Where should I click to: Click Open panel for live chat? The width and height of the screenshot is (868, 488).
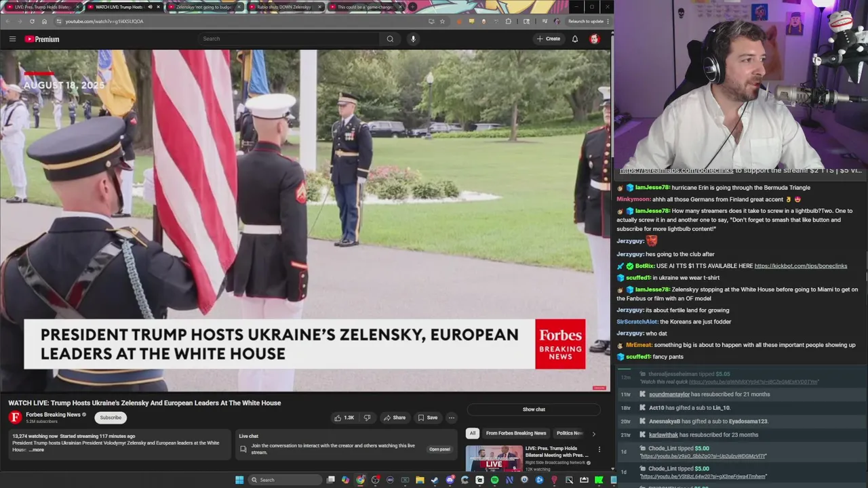coord(439,449)
